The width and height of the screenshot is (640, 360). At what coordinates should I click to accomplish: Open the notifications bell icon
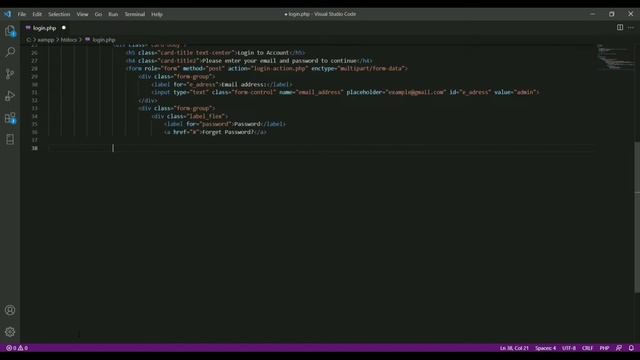click(x=631, y=348)
